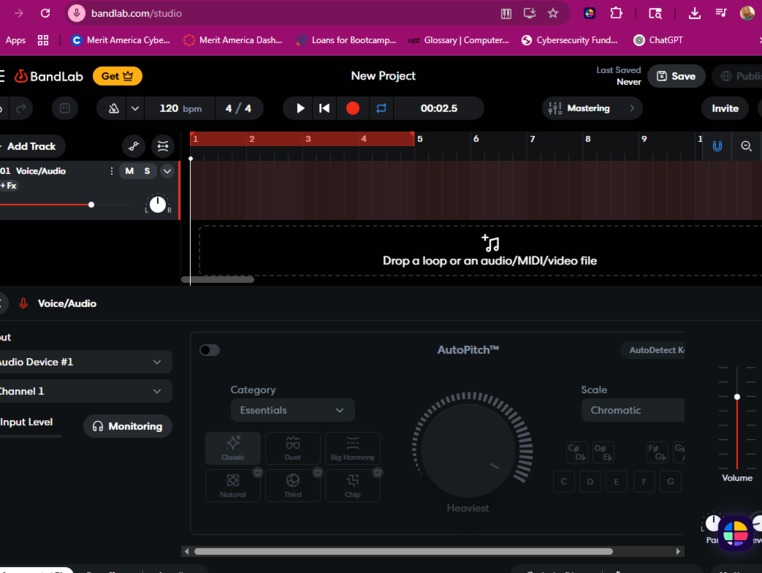762x573 pixels.
Task: Expand the Essentials category dropdown
Action: [x=293, y=410]
